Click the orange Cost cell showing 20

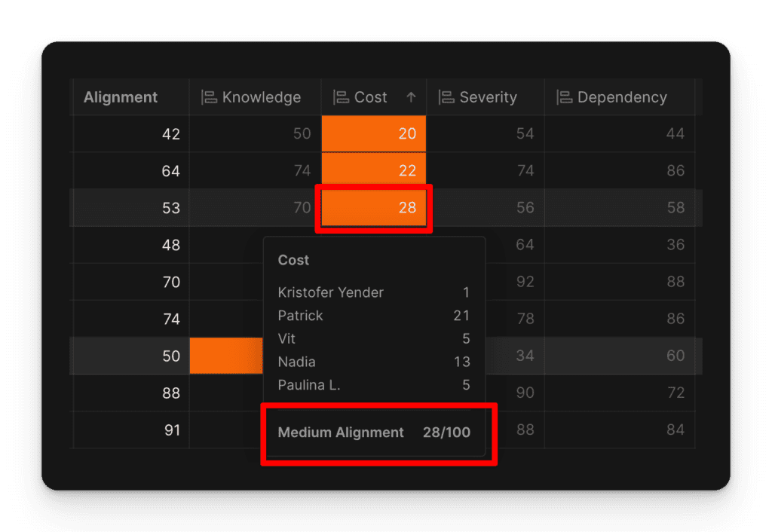click(374, 134)
